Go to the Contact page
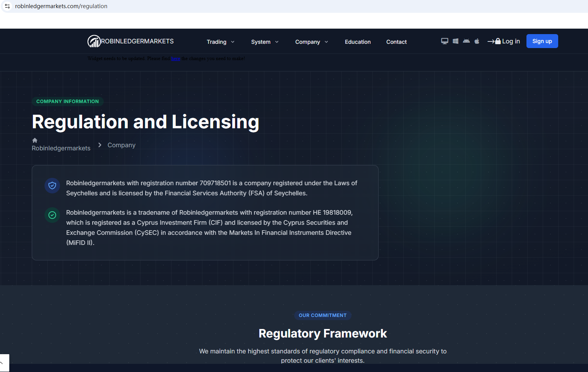The image size is (588, 372). 396,42
